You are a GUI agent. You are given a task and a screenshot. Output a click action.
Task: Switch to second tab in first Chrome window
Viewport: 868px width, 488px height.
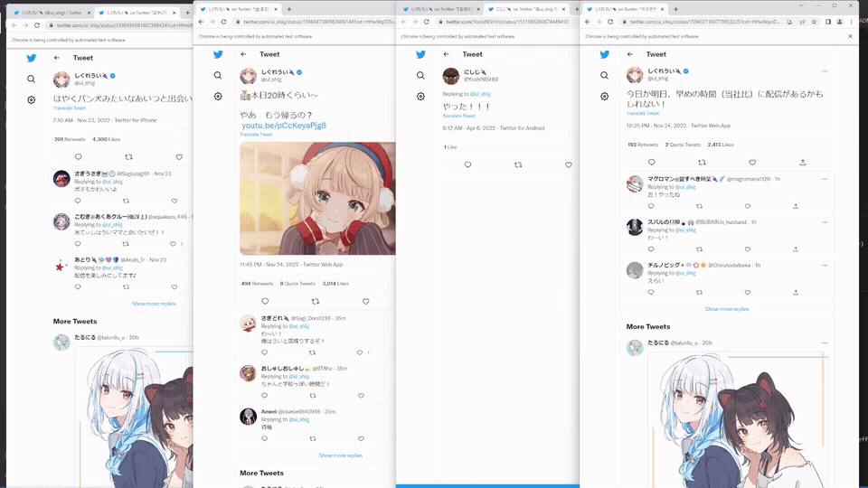pyautogui.click(x=137, y=12)
